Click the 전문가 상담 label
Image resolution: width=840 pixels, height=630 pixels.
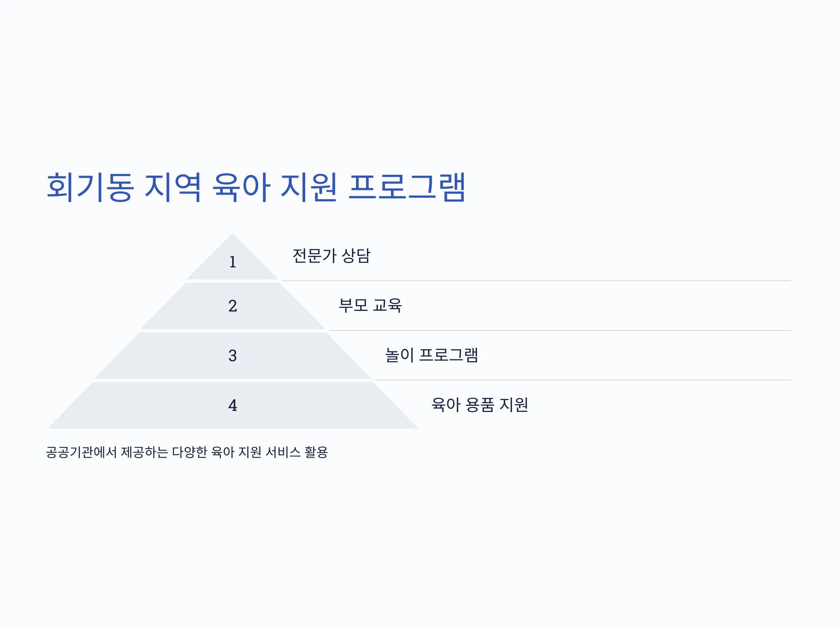tap(331, 255)
